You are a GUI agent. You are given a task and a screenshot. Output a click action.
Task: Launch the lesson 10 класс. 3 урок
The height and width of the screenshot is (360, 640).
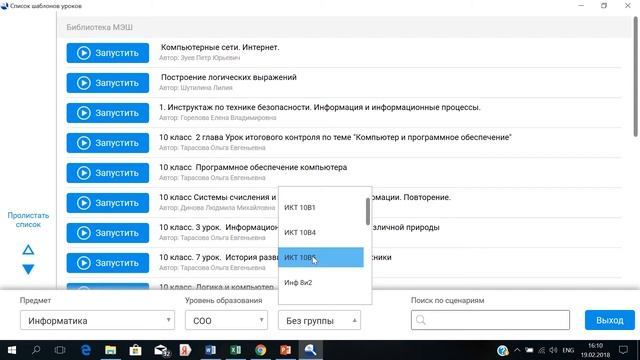[x=108, y=233]
